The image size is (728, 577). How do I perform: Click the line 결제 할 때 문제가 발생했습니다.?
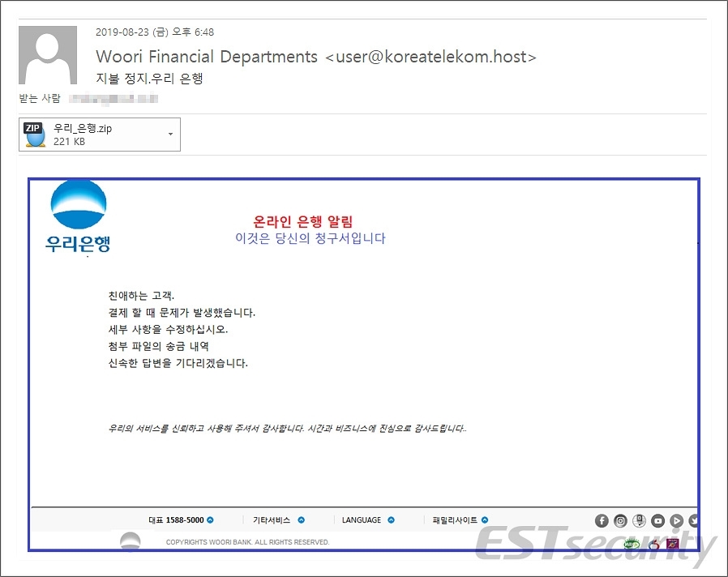(x=182, y=312)
